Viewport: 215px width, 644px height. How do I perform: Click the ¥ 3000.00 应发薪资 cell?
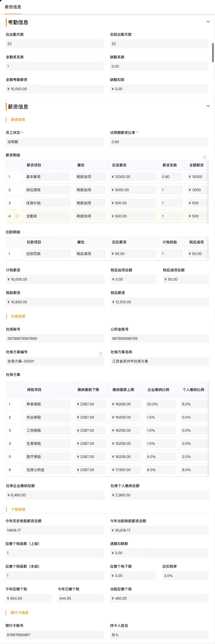click(x=133, y=190)
